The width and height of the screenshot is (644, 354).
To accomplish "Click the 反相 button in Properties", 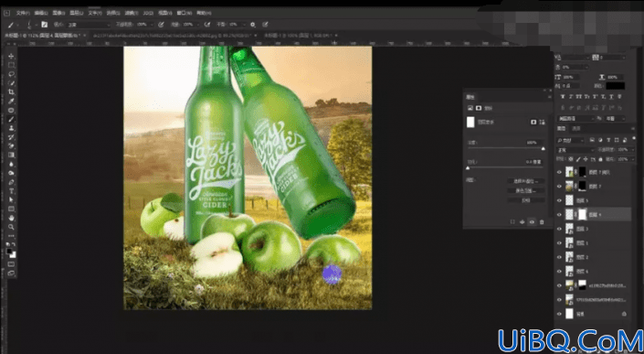I will click(x=526, y=200).
